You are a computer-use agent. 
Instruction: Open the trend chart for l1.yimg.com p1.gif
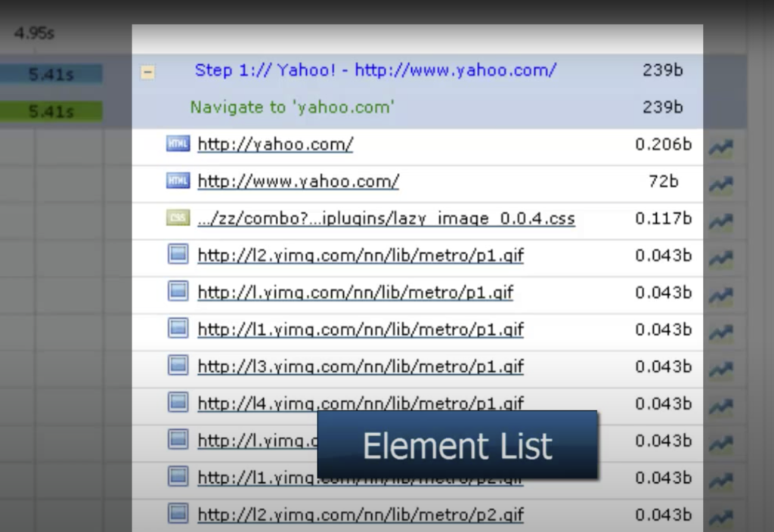coord(721,332)
